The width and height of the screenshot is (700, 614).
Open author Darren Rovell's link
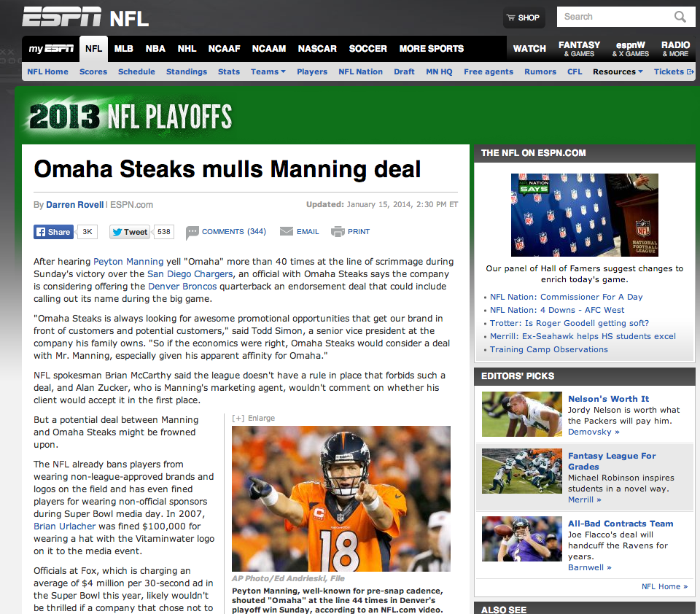[75, 204]
